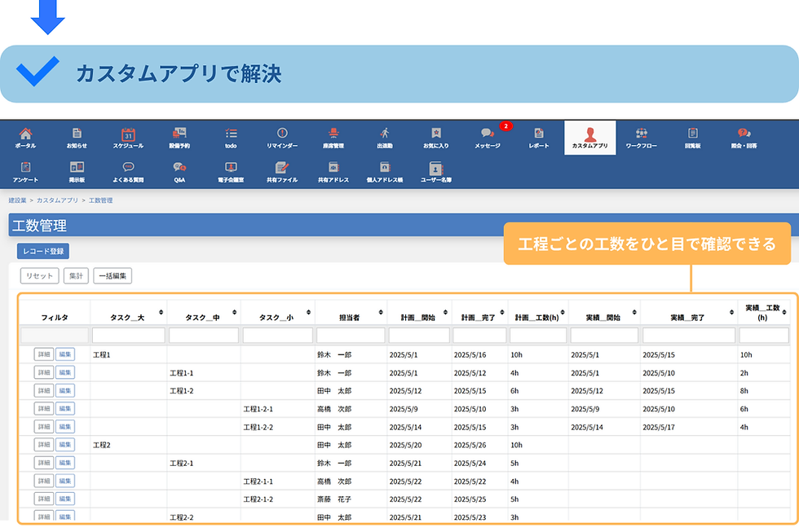Open the 設備予約 facility reservation icon

click(179, 138)
